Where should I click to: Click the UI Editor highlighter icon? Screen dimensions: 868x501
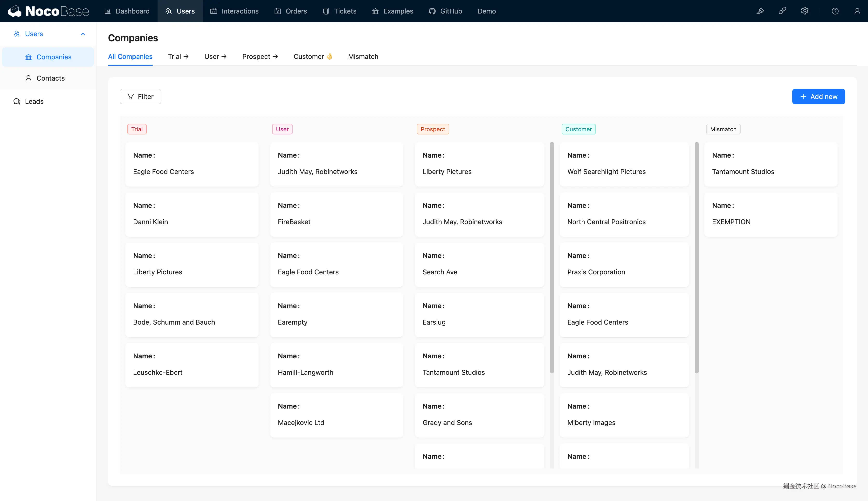click(760, 11)
